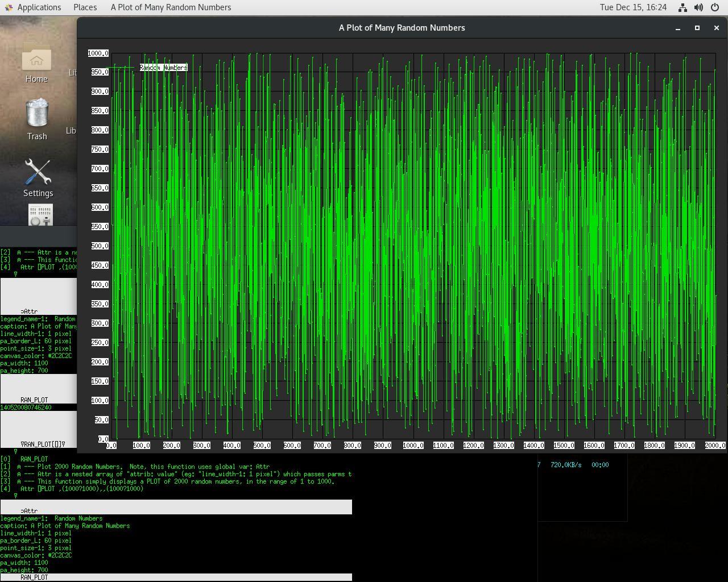
Task: Open the Applications menu
Action: (x=39, y=7)
